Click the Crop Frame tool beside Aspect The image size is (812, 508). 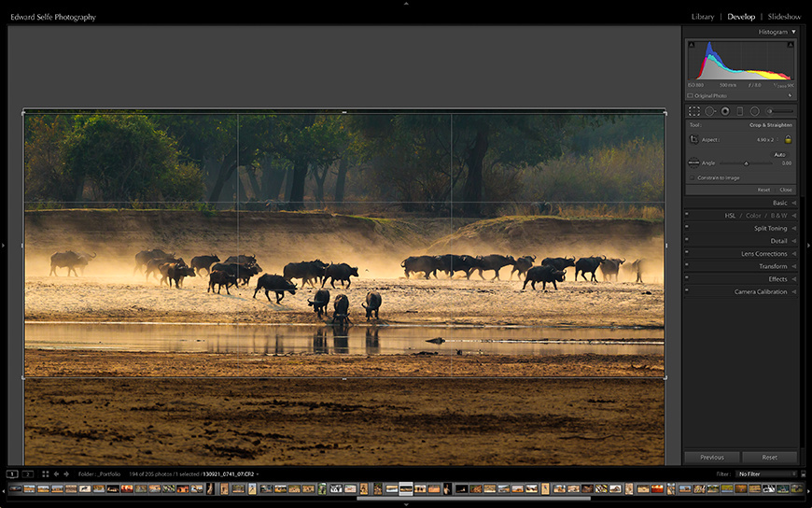(693, 139)
